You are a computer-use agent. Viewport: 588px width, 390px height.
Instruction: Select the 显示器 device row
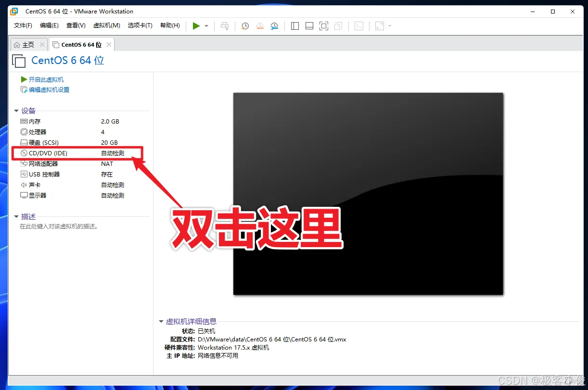[81, 196]
